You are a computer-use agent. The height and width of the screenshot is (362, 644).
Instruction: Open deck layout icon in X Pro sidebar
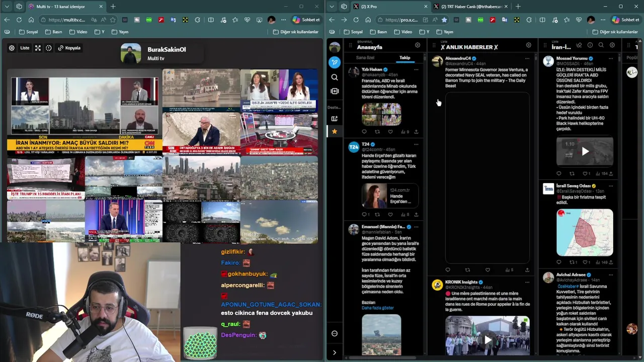coord(335,119)
